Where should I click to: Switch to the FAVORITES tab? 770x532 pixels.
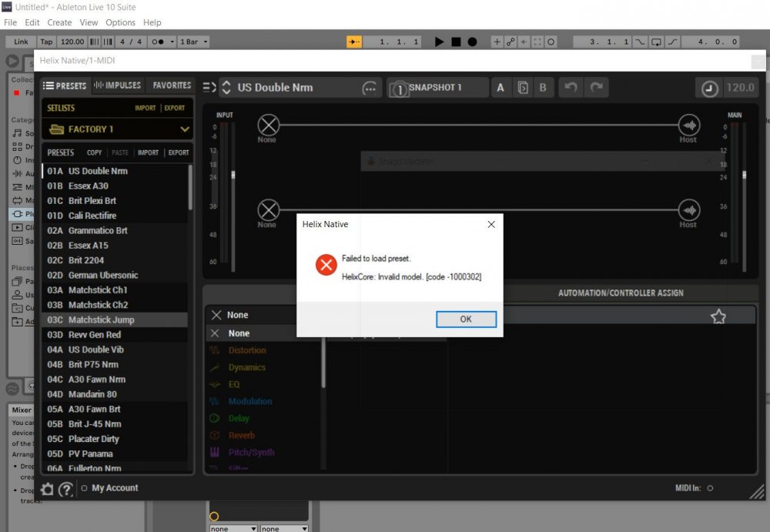coord(172,85)
